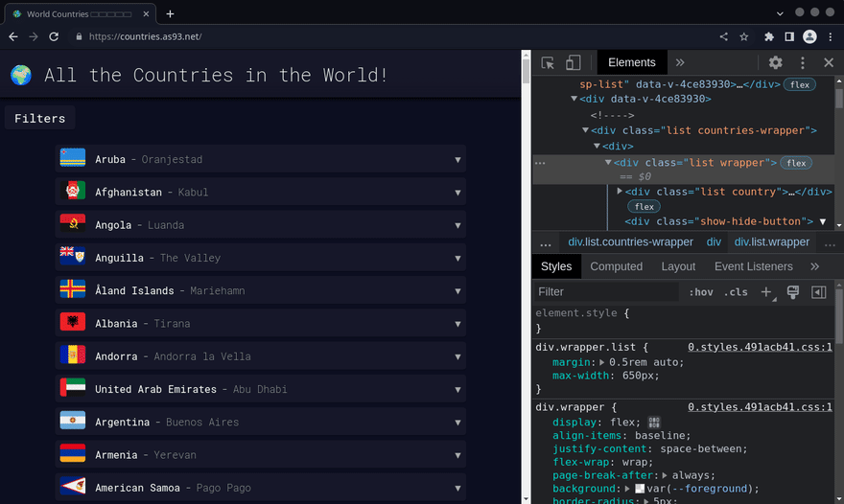The height and width of the screenshot is (504, 844).
Task: Toggle the browser side panel icon
Action: coord(789,36)
